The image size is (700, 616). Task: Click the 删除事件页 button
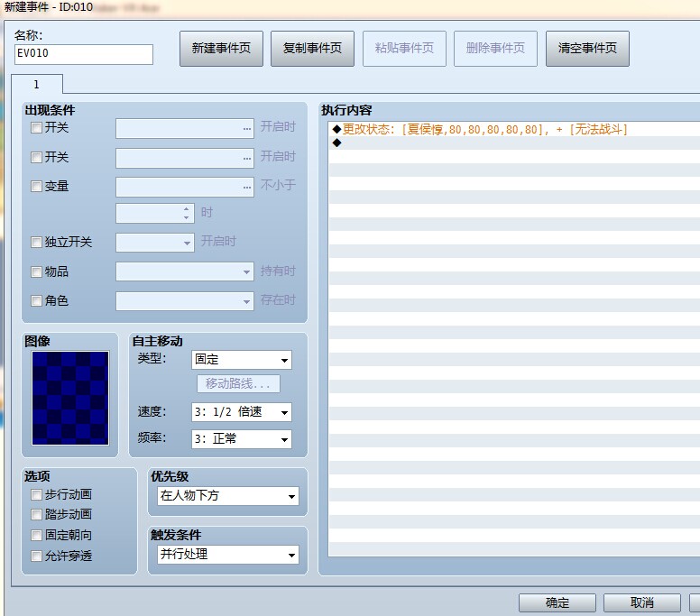495,48
